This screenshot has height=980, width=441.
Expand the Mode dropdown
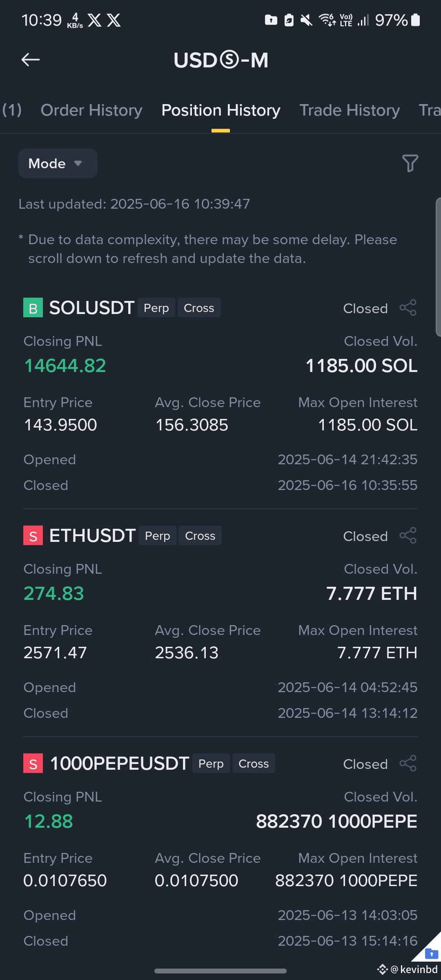pyautogui.click(x=58, y=163)
